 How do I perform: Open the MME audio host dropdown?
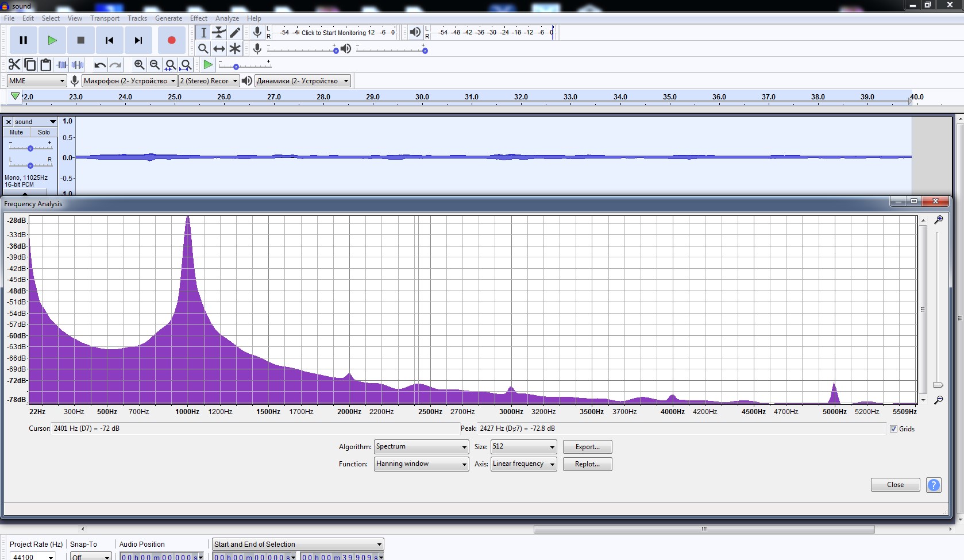pyautogui.click(x=37, y=81)
